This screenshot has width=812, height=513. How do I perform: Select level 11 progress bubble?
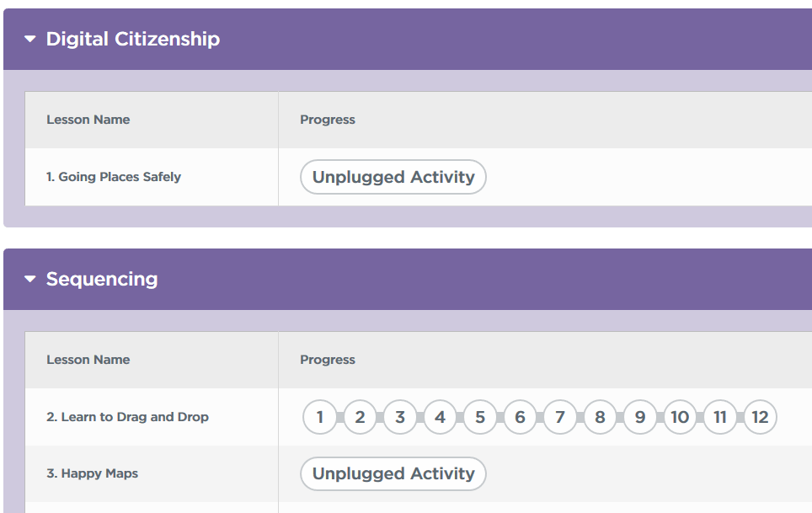click(x=720, y=417)
